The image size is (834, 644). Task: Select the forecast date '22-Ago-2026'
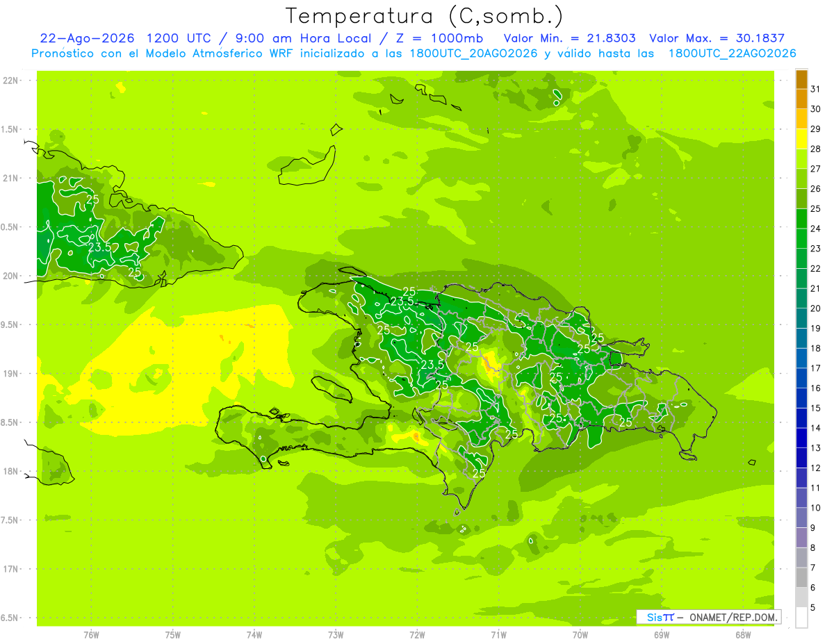pos(88,38)
